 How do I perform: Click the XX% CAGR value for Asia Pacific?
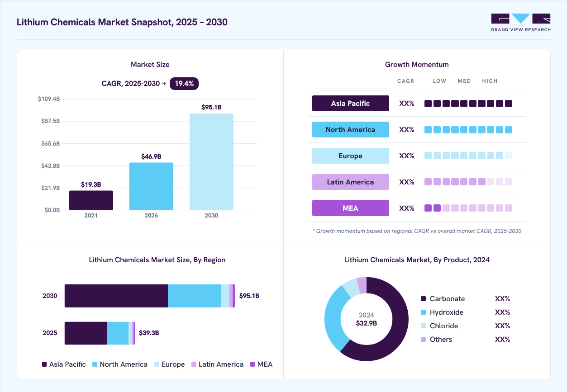[407, 103]
